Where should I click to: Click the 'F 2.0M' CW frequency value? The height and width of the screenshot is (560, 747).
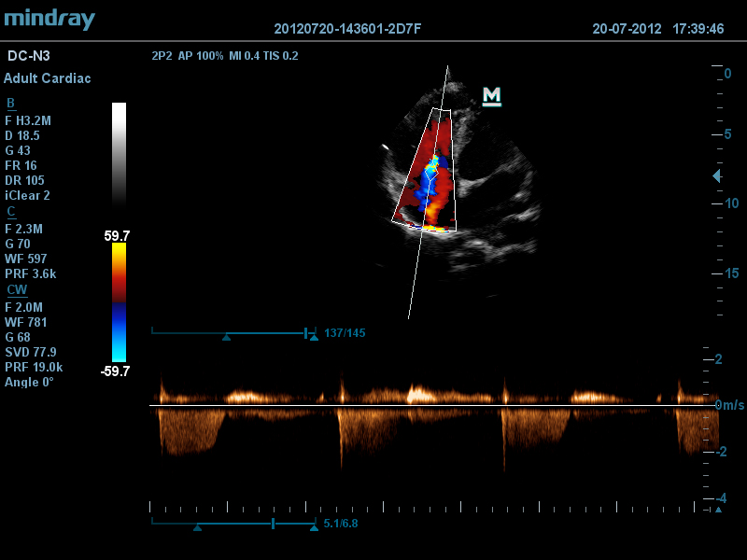pyautogui.click(x=24, y=308)
